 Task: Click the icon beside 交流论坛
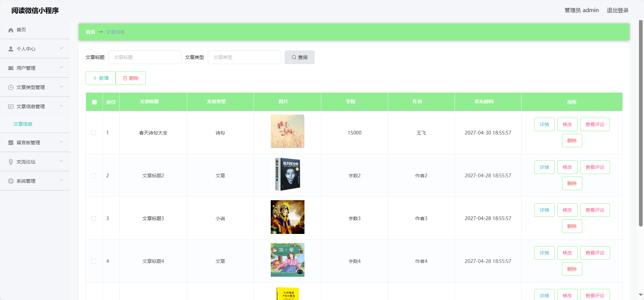11,162
